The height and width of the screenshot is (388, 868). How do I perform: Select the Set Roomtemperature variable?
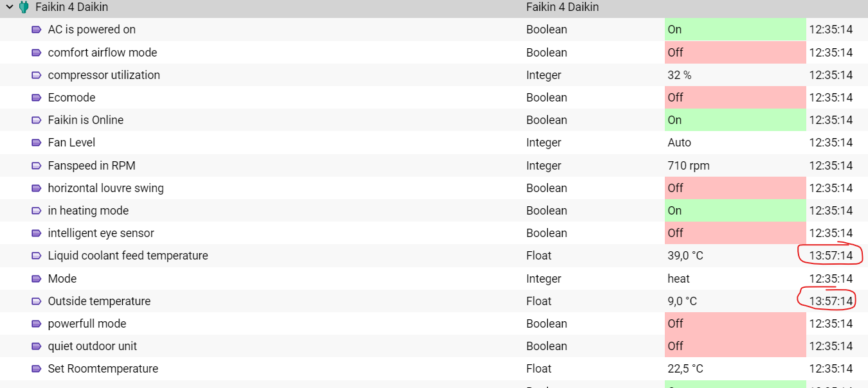point(103,369)
